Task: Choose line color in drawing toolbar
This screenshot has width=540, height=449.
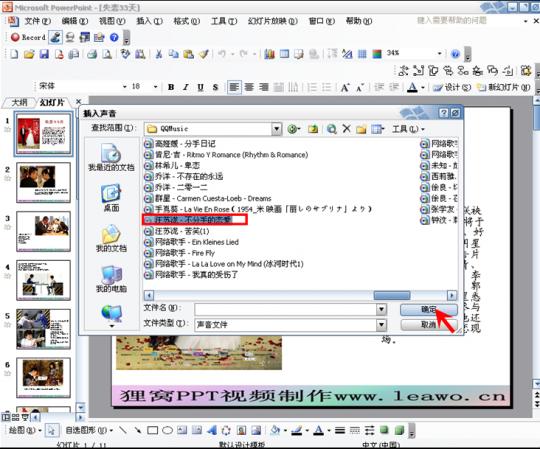Action: tap(297, 430)
